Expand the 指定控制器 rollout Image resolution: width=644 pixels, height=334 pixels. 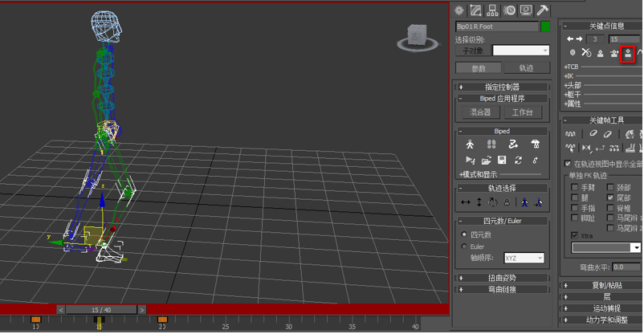[x=502, y=87]
